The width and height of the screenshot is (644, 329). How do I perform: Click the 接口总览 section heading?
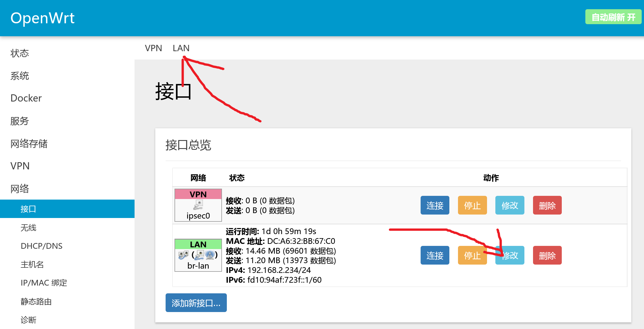(188, 145)
